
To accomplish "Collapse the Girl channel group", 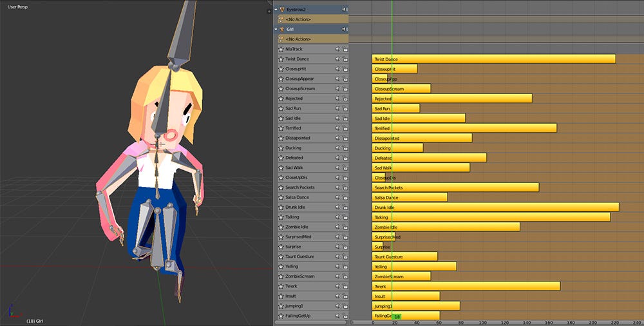I will [x=276, y=29].
